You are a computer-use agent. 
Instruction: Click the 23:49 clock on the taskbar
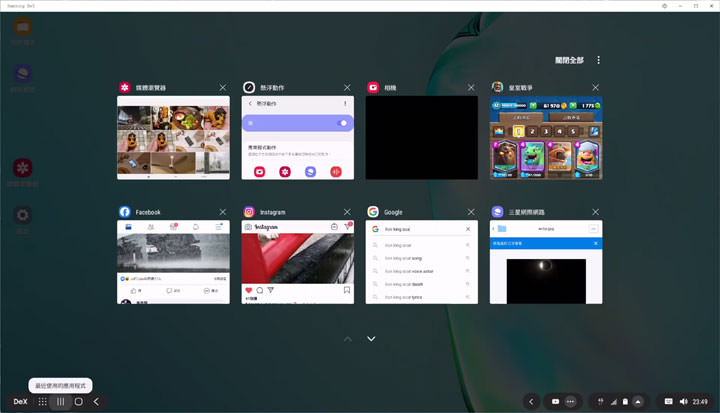[x=700, y=402]
